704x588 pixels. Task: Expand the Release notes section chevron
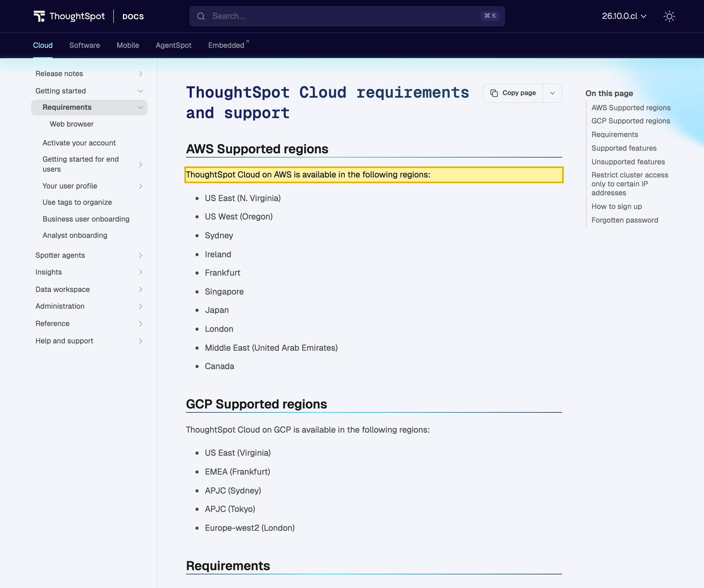[x=141, y=74]
